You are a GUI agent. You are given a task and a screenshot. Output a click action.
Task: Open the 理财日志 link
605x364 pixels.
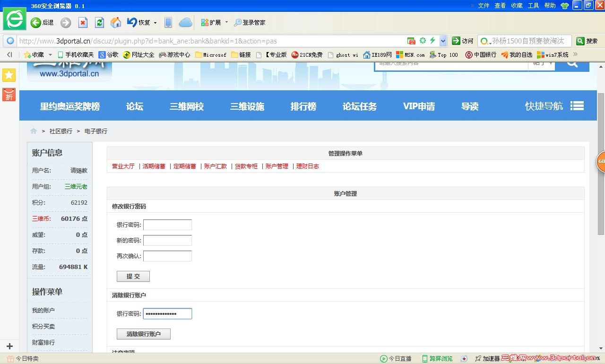click(308, 166)
